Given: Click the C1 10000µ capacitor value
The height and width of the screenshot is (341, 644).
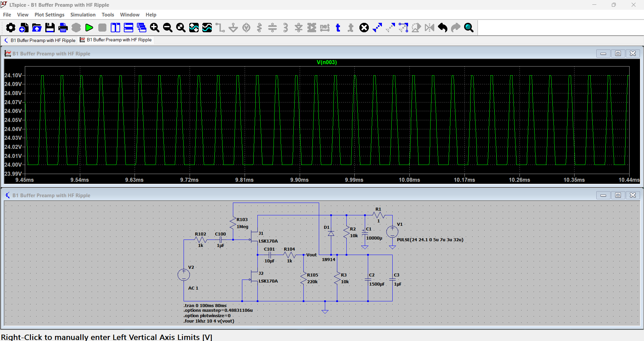Looking at the screenshot, I should 374,238.
